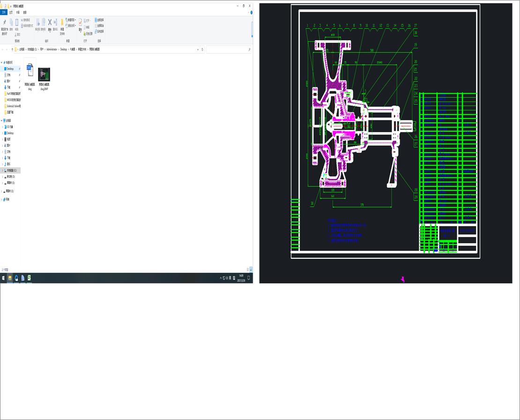This screenshot has width=520, height=420.
Task: Click Local Disk (C:) in the address breadcrumb
Action: 32,49
